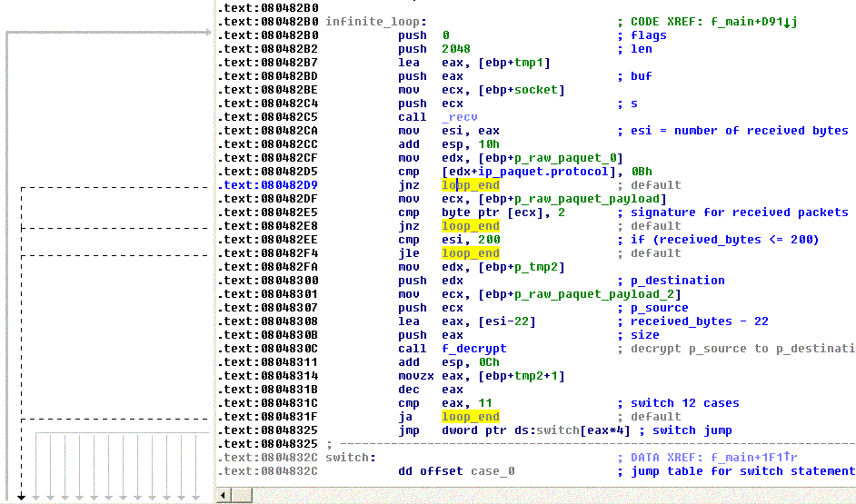
Task: Click the 'decrypt p_source to' comment
Action: coord(700,349)
